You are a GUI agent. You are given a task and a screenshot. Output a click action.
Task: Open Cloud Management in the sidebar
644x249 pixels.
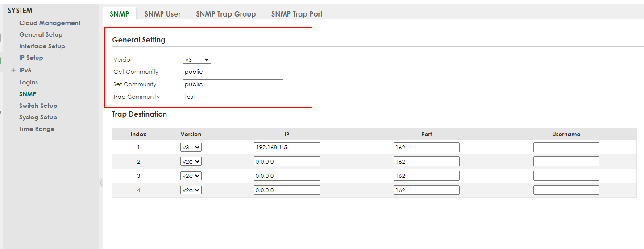[x=50, y=23]
